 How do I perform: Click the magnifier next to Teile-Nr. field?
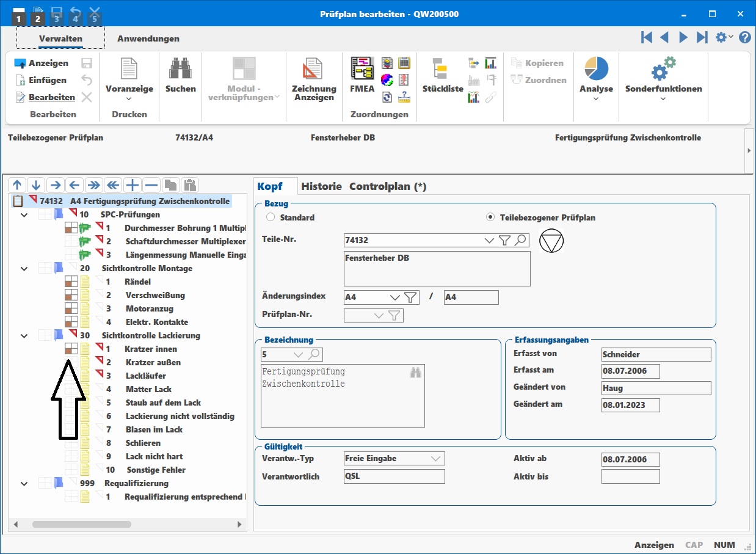pos(520,241)
